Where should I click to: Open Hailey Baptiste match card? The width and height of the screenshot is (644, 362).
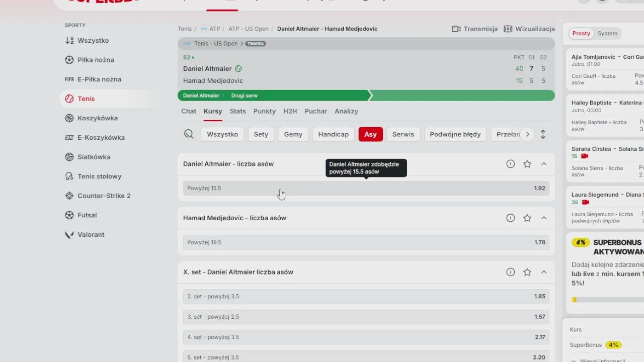point(605,117)
